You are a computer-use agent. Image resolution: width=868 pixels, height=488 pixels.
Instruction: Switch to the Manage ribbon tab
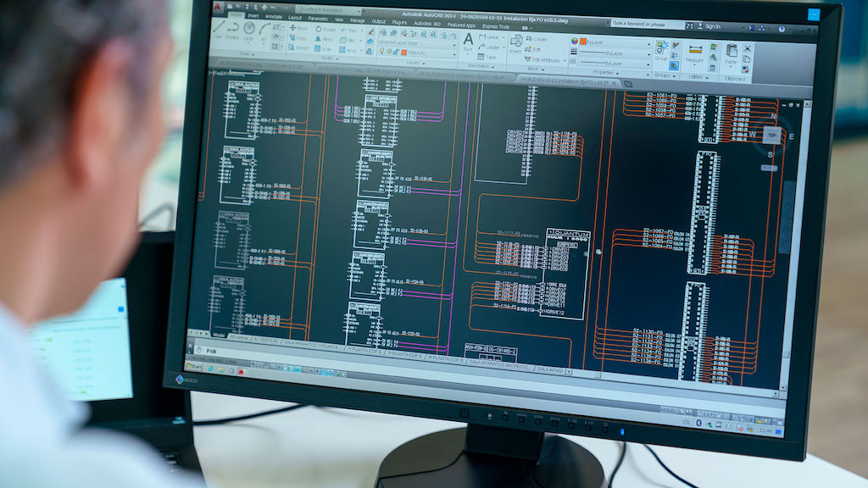pyautogui.click(x=357, y=20)
